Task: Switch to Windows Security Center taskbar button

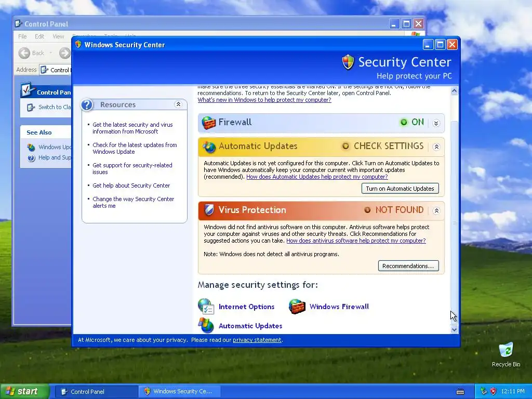Action: (x=180, y=392)
